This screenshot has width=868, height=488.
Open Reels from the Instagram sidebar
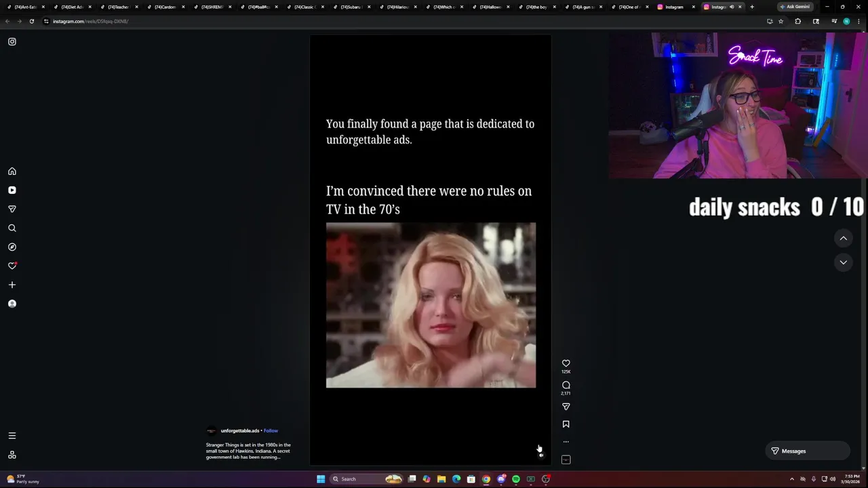coord(12,190)
